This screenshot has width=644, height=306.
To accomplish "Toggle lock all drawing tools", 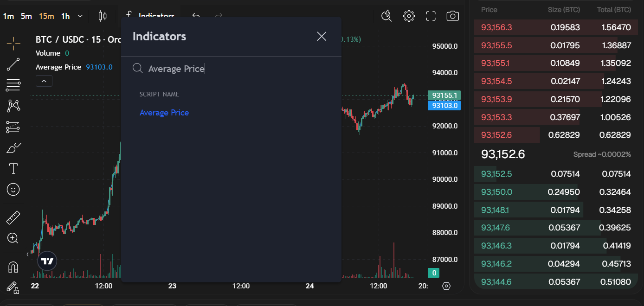I will 13,288.
